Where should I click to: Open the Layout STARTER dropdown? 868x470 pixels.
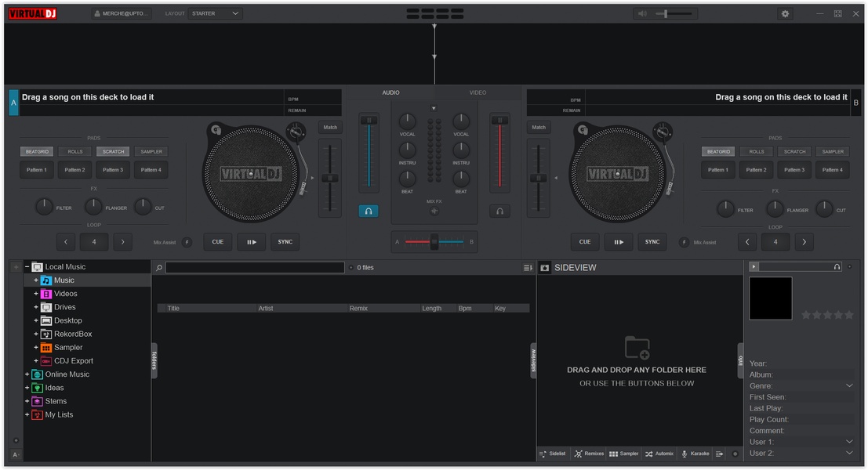coord(216,13)
